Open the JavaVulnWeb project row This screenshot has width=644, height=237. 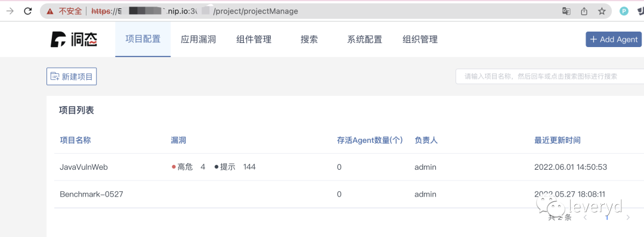coord(349,167)
